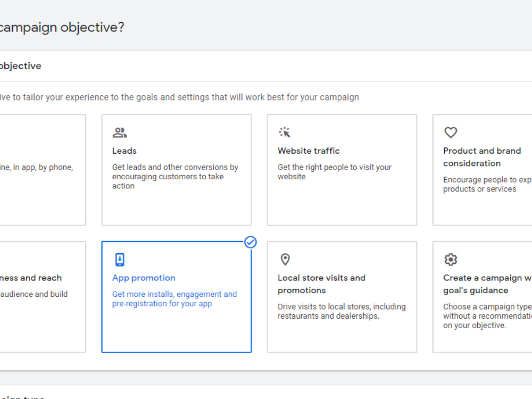Click the Leads people icon
This screenshot has height=399, width=532.
point(120,132)
